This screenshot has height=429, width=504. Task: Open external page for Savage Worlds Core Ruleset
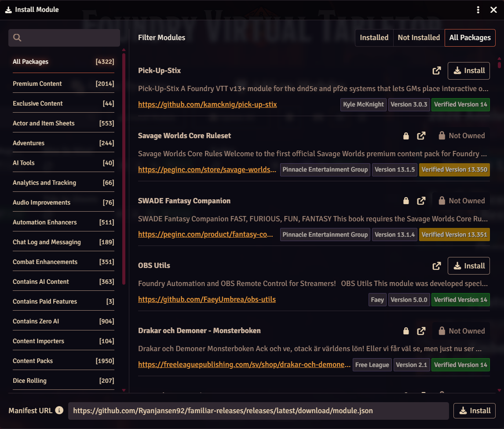pyautogui.click(x=421, y=136)
